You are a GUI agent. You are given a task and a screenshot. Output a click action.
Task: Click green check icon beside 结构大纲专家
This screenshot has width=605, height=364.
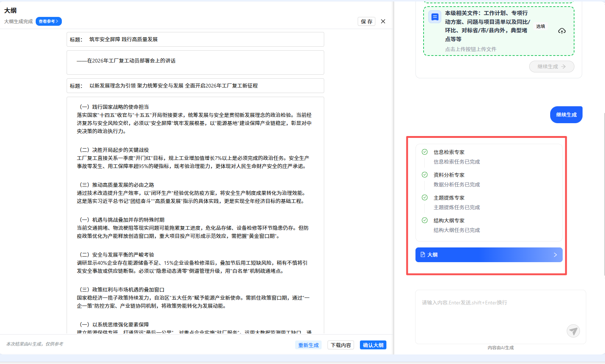coord(425,220)
